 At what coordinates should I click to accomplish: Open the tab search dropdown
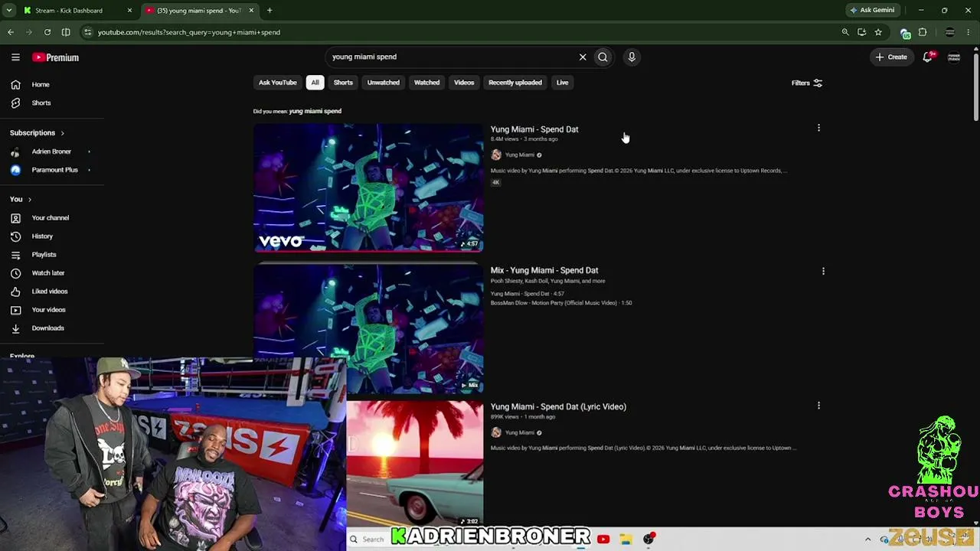(x=9, y=11)
